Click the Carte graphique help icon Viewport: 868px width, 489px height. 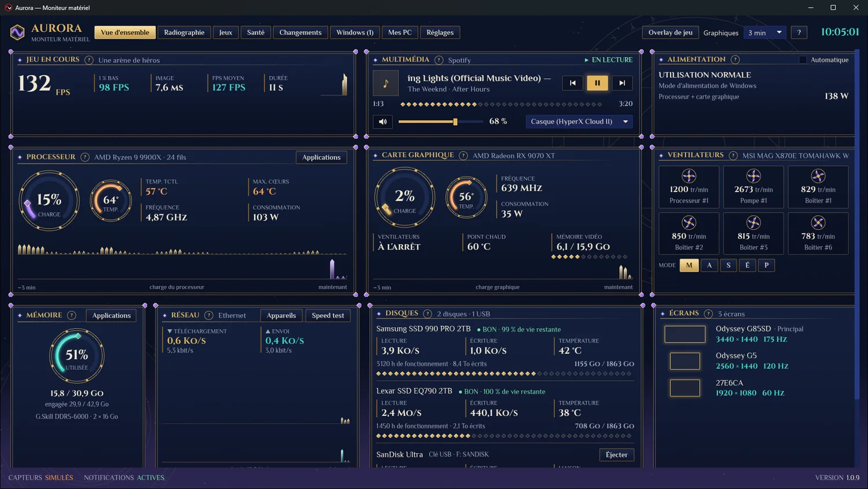(464, 156)
